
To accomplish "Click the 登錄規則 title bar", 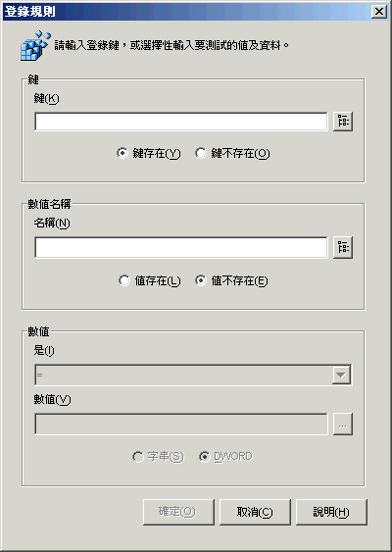I will pyautogui.click(x=186, y=12).
